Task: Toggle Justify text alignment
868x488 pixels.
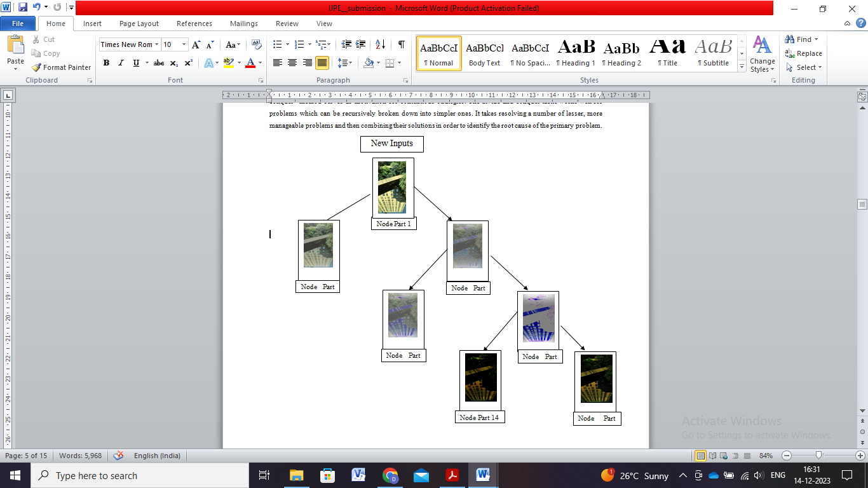Action: pyautogui.click(x=322, y=63)
